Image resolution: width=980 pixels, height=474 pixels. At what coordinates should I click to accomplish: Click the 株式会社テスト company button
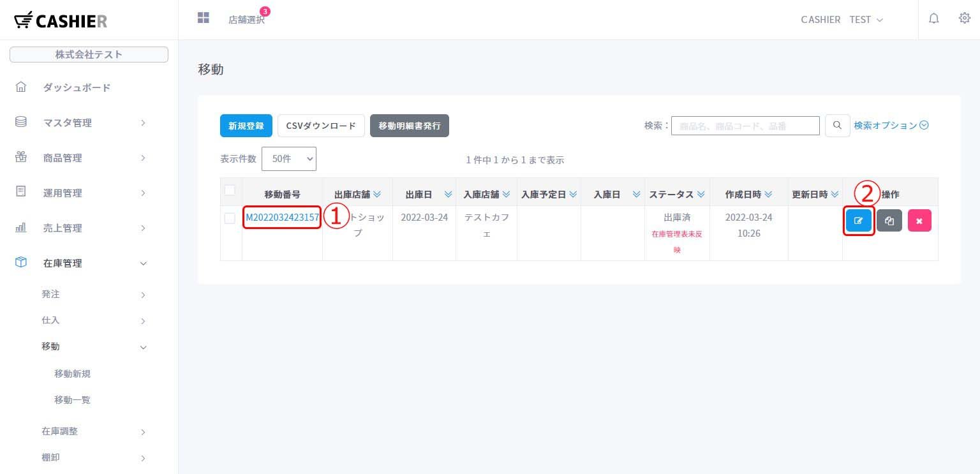coord(89,54)
